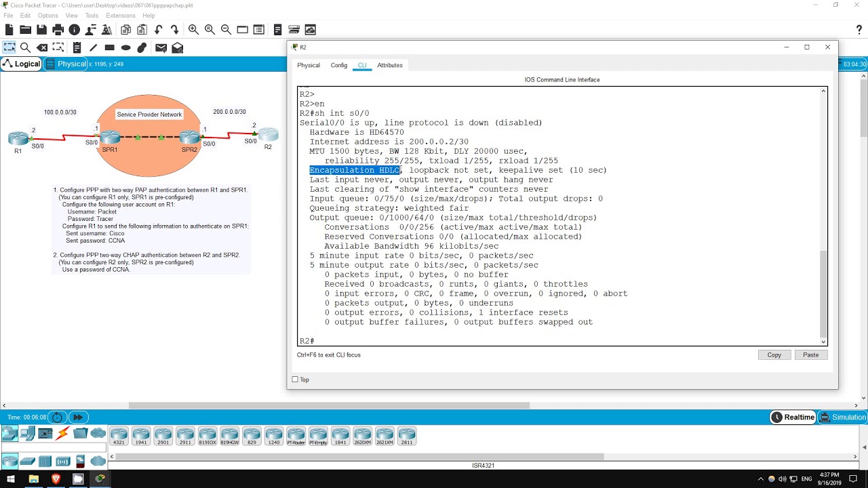The width and height of the screenshot is (868, 488).
Task: Click Power Cycle Devices button
Action: [58, 417]
